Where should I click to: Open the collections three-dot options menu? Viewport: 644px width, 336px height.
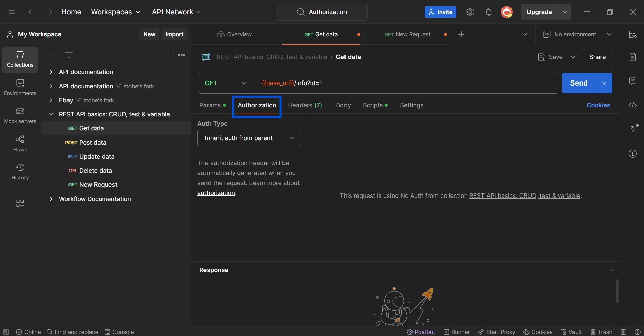click(x=182, y=55)
